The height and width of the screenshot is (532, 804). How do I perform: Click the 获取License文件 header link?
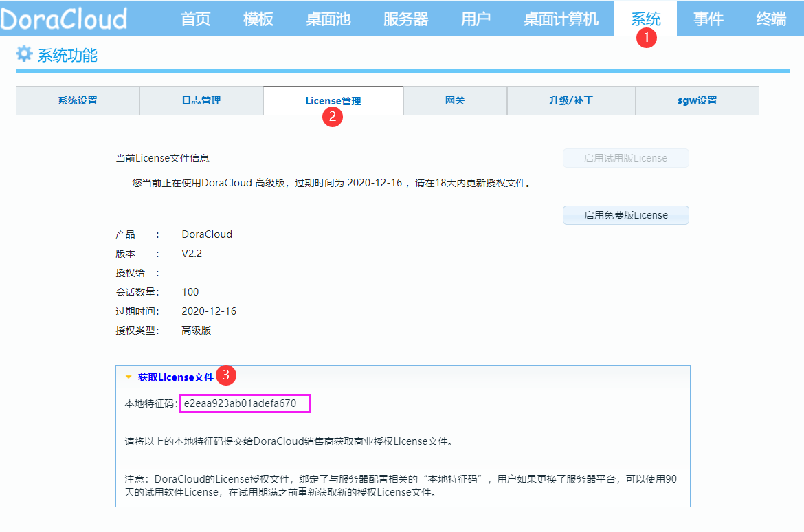175,377
